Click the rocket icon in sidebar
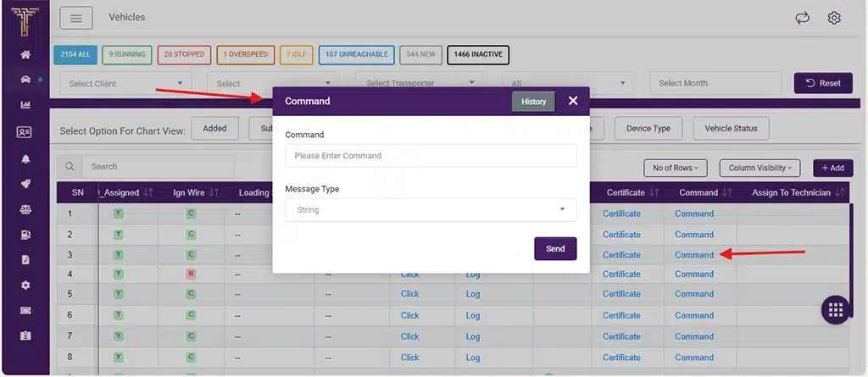The width and height of the screenshot is (868, 377). [25, 185]
